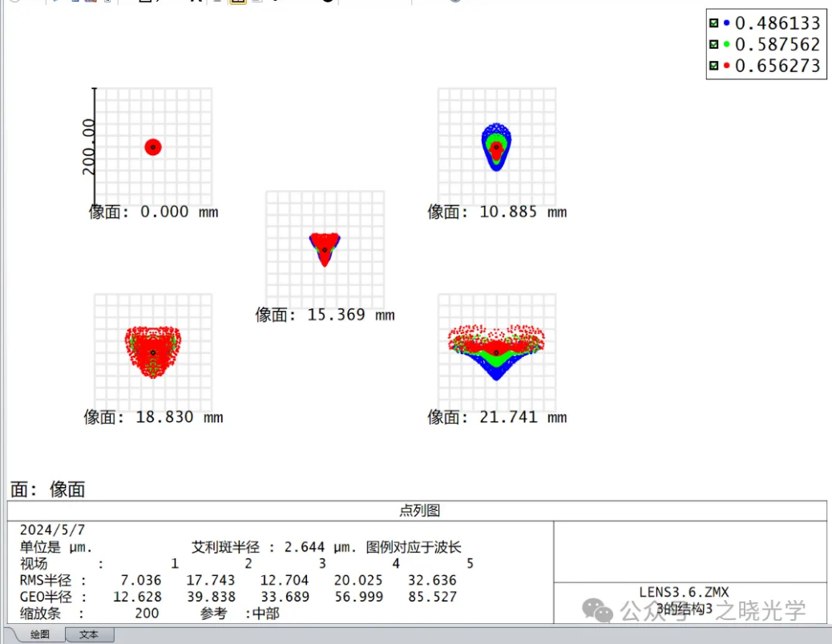Viewport: 832px width, 644px height.
Task: Click the center spot diagram at 15.369 mm
Action: point(325,249)
